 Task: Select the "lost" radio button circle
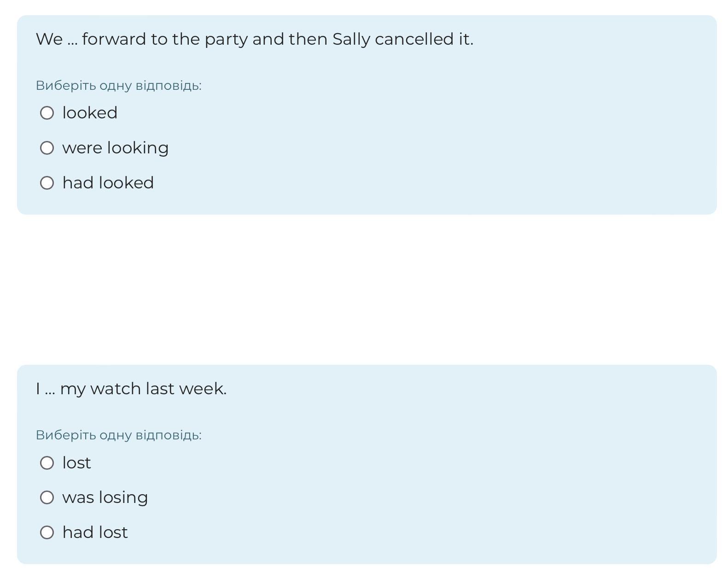click(x=47, y=463)
